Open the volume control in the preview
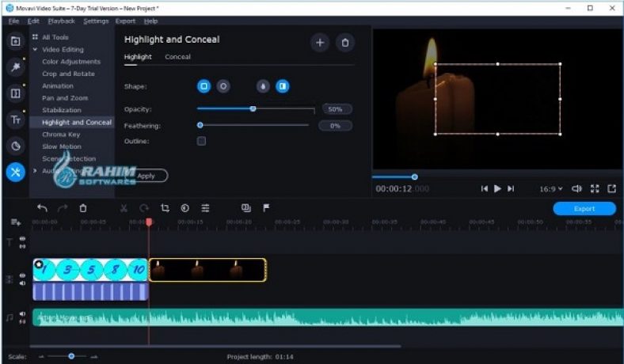This screenshot has width=624, height=364. tap(576, 188)
